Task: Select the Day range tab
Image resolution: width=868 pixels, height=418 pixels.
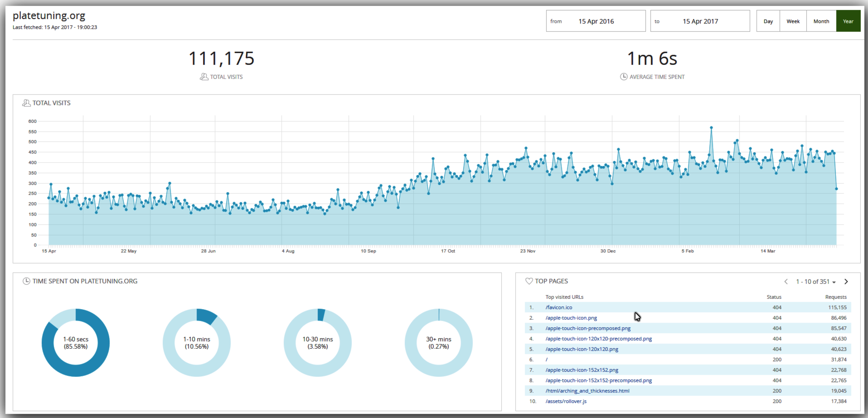Action: [x=768, y=21]
